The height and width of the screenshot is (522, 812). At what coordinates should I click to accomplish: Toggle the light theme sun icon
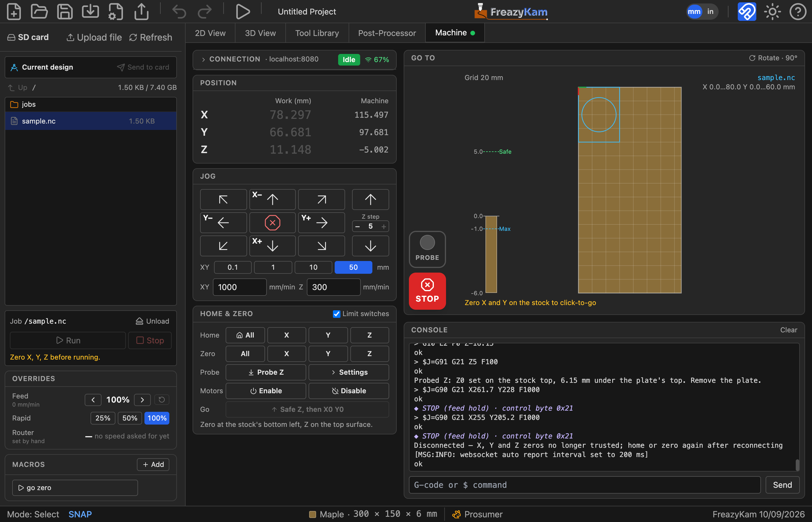[772, 12]
